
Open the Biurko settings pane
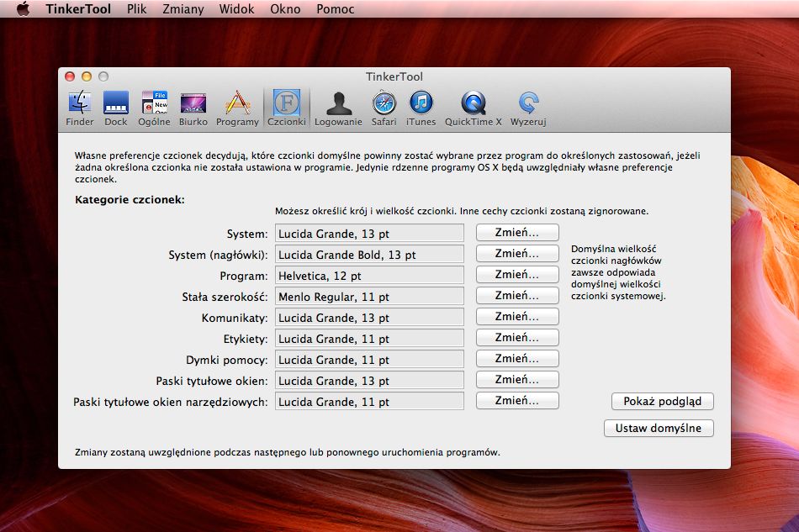(x=193, y=108)
